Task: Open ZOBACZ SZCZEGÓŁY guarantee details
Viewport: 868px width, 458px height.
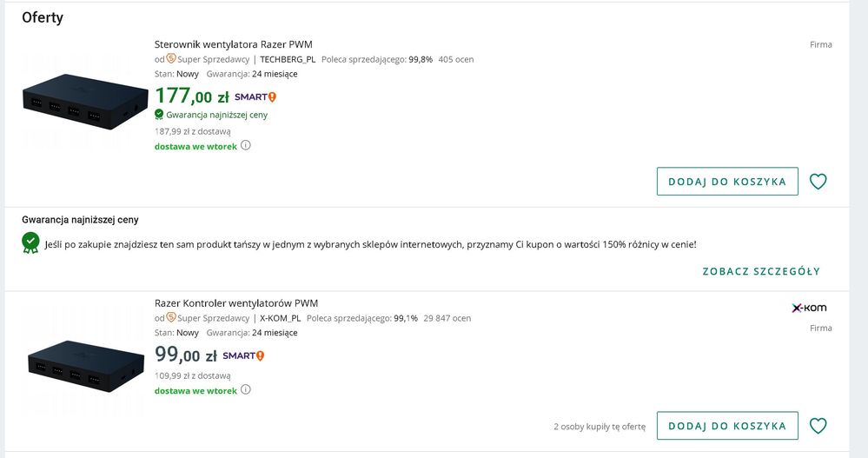Action: pyautogui.click(x=761, y=271)
